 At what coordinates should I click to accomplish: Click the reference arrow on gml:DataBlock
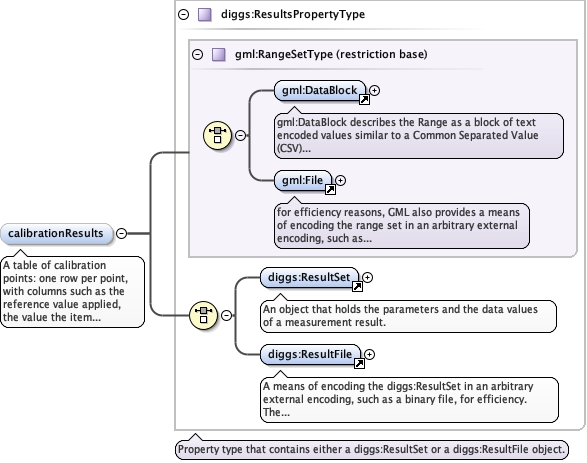click(364, 100)
